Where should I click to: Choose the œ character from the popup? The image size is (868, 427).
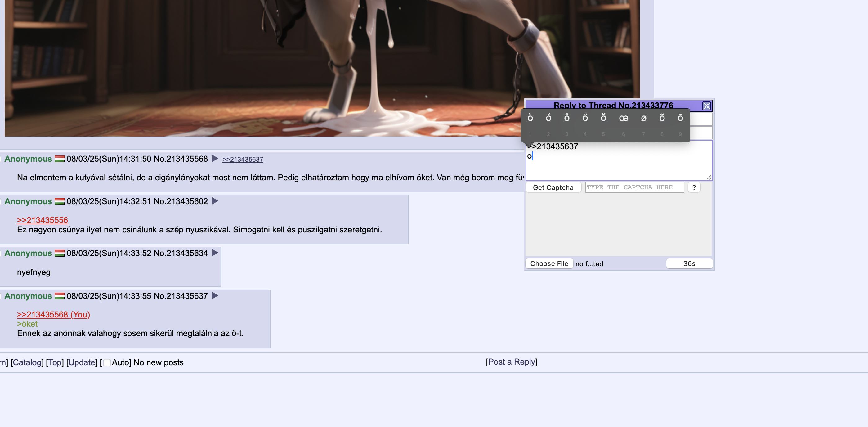click(x=623, y=118)
